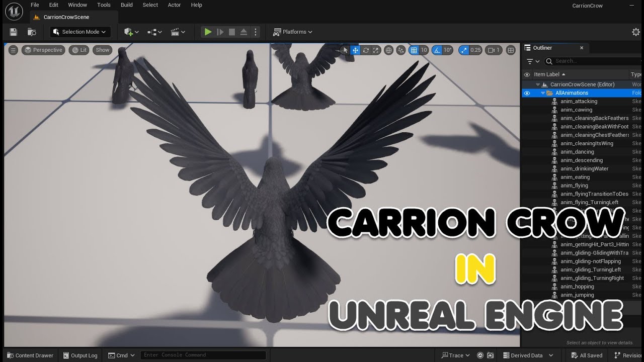Select anim_cawing in the Outliner
The width and height of the screenshot is (644, 362).
pyautogui.click(x=576, y=110)
